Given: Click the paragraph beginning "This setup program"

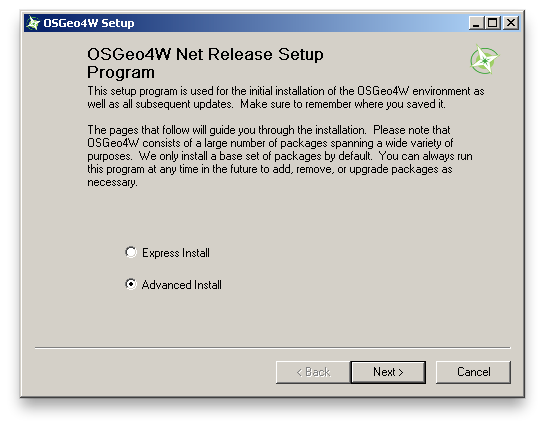Looking at the screenshot, I should coord(286,97).
